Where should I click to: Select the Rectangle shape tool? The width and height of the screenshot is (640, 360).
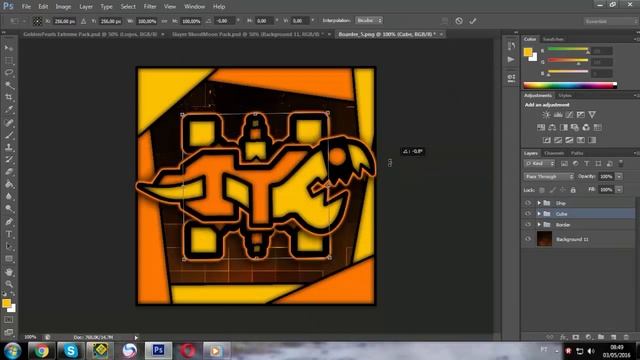9,259
